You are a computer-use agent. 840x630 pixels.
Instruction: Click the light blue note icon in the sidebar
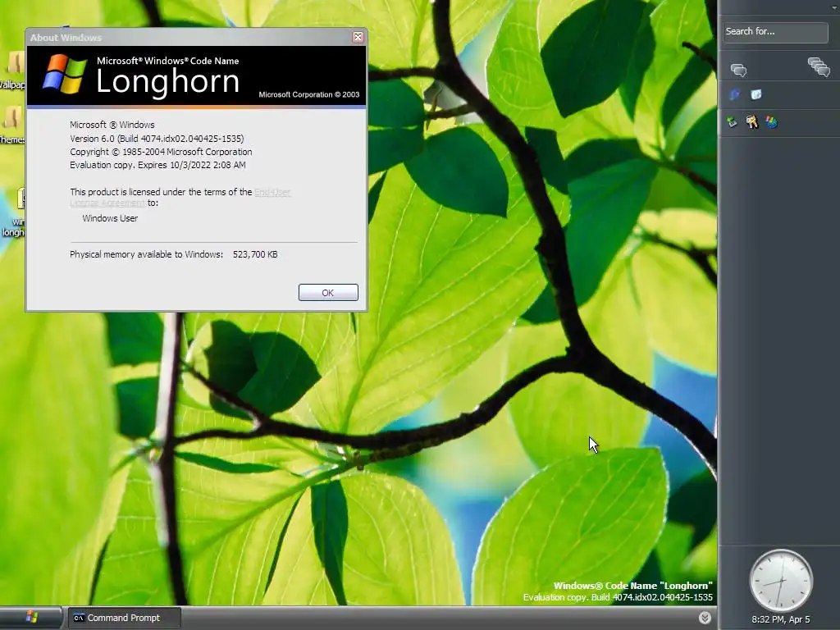tap(756, 95)
